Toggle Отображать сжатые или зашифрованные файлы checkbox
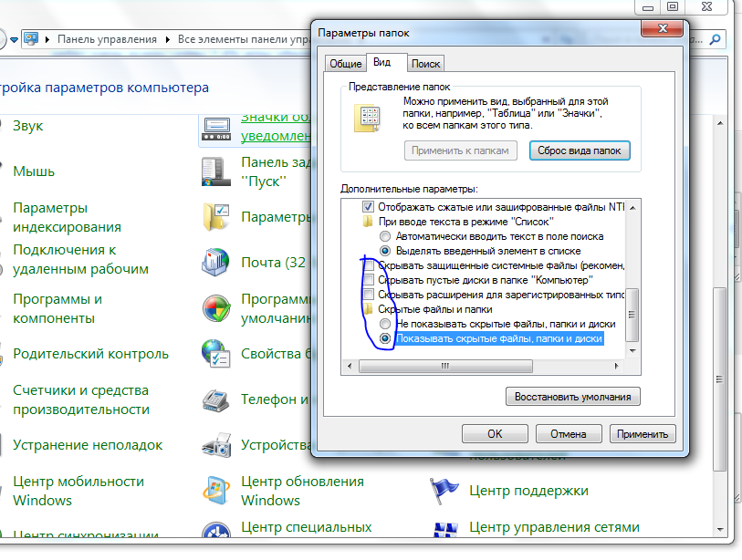The width and height of the screenshot is (742, 560). click(x=368, y=207)
